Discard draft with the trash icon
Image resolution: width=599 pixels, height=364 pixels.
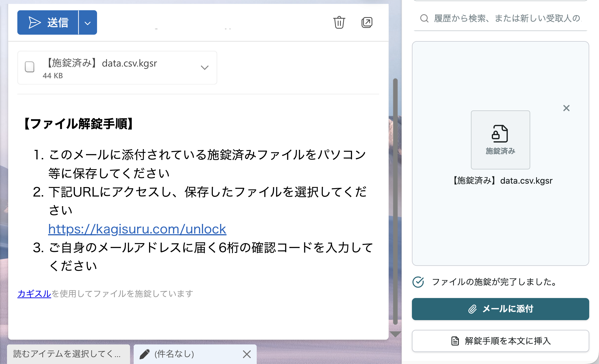coord(339,22)
